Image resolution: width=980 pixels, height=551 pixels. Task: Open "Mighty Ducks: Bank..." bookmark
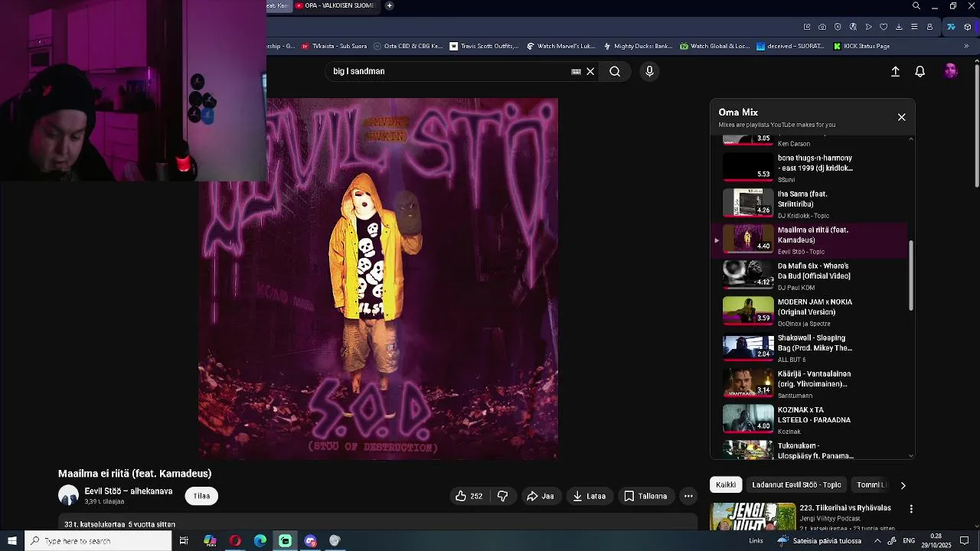pos(638,46)
